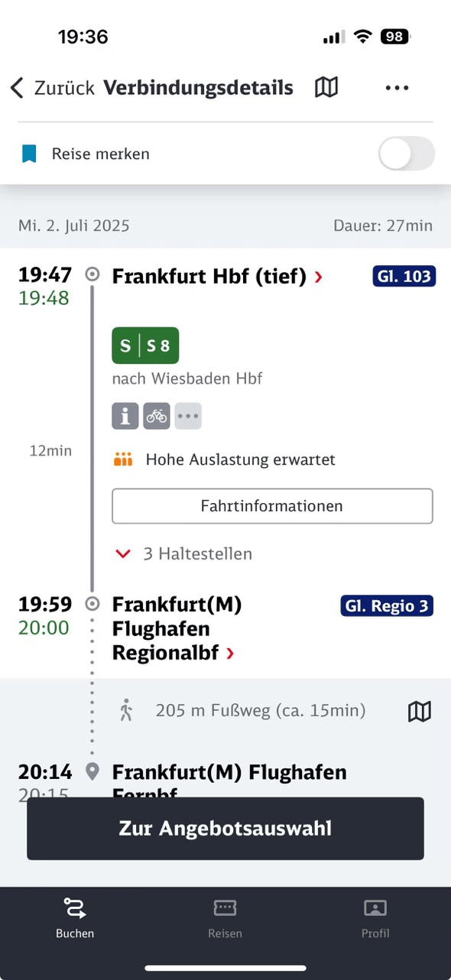
Task: Open Frankfurt(M) Flughafen Regionalbf station details
Action: (x=177, y=629)
